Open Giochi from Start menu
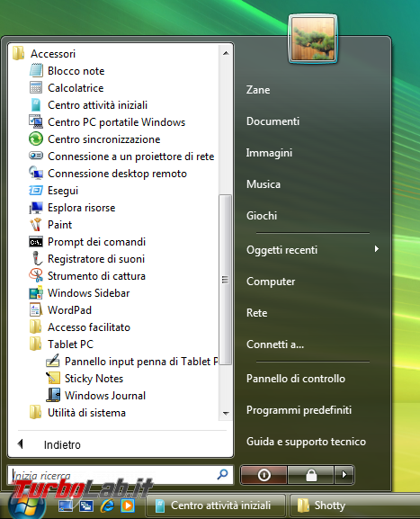Image resolution: width=420 pixels, height=519 pixels. 262,216
